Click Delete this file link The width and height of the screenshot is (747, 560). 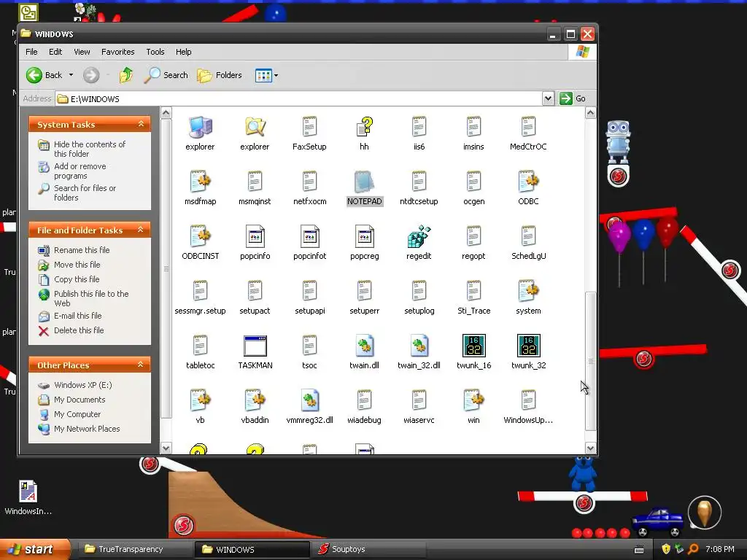click(x=79, y=330)
